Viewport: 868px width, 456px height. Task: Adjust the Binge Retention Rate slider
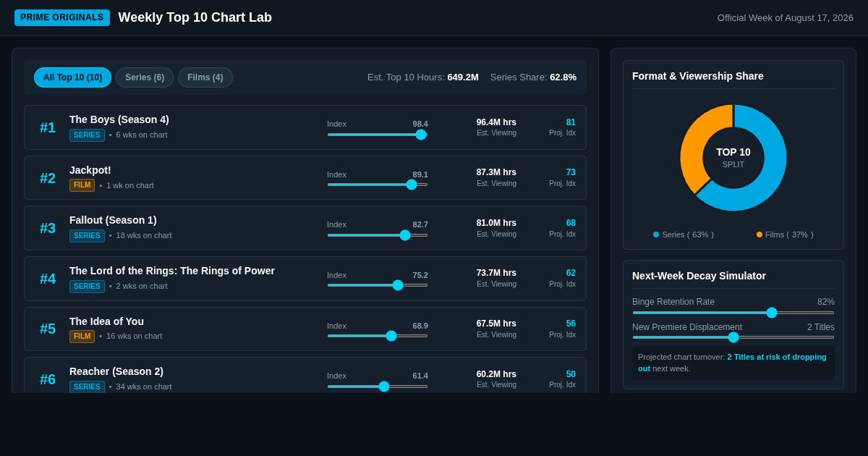click(x=733, y=313)
